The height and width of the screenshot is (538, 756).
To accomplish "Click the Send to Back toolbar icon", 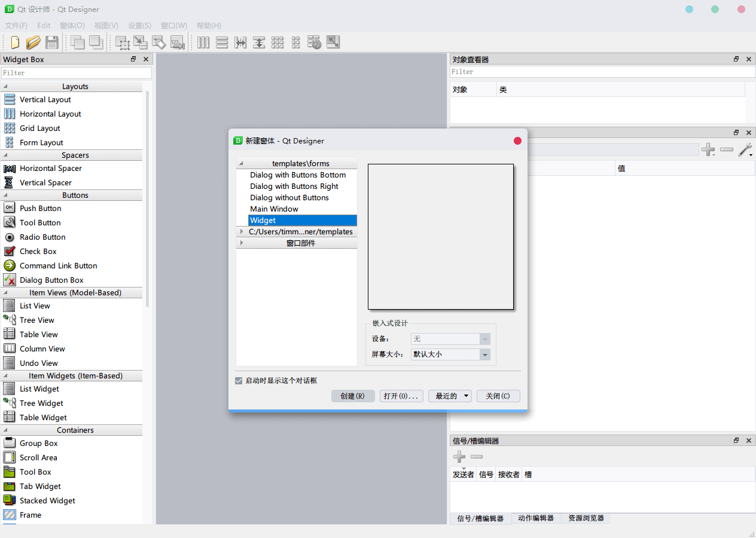I will 78,42.
